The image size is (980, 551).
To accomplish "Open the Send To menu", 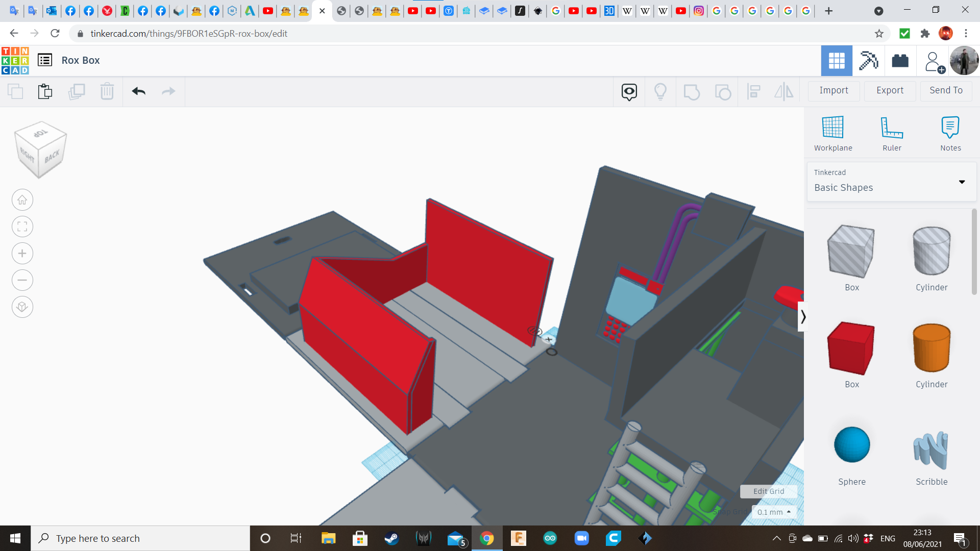I will coord(946,90).
